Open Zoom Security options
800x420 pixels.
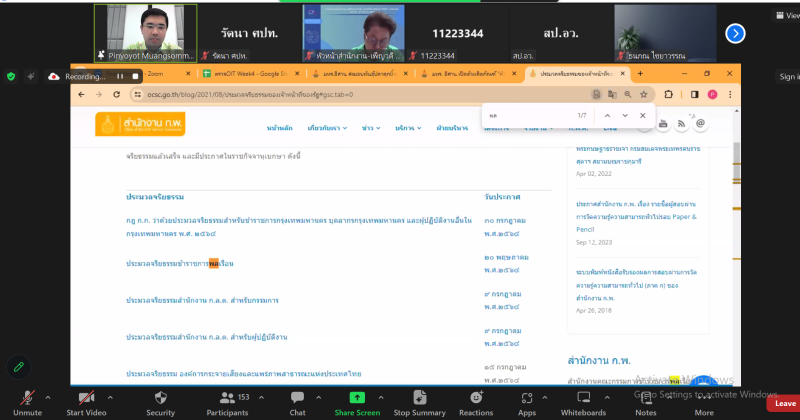[160, 403]
